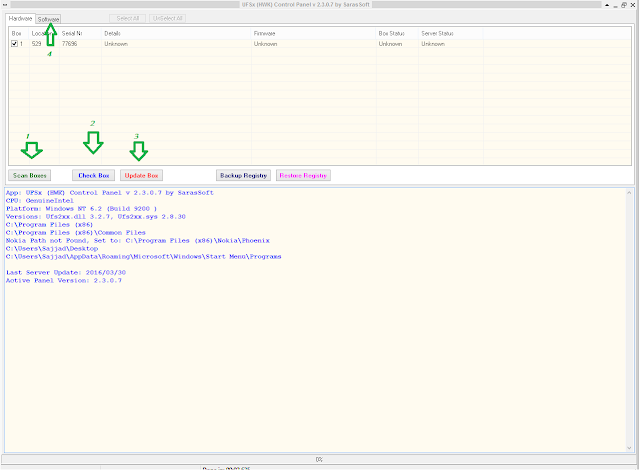Restore the window with title bar icon
Screen dimensions: 640x473
pos(624,5)
